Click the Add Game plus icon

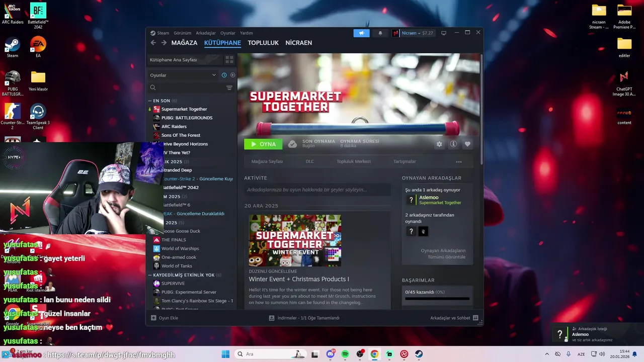153,318
